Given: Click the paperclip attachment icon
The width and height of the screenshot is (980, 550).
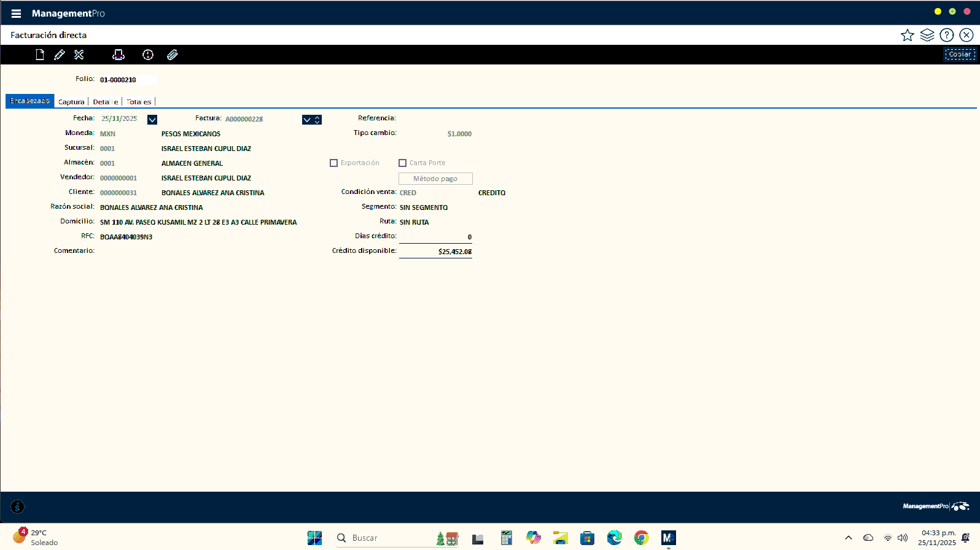Looking at the screenshot, I should tap(173, 55).
